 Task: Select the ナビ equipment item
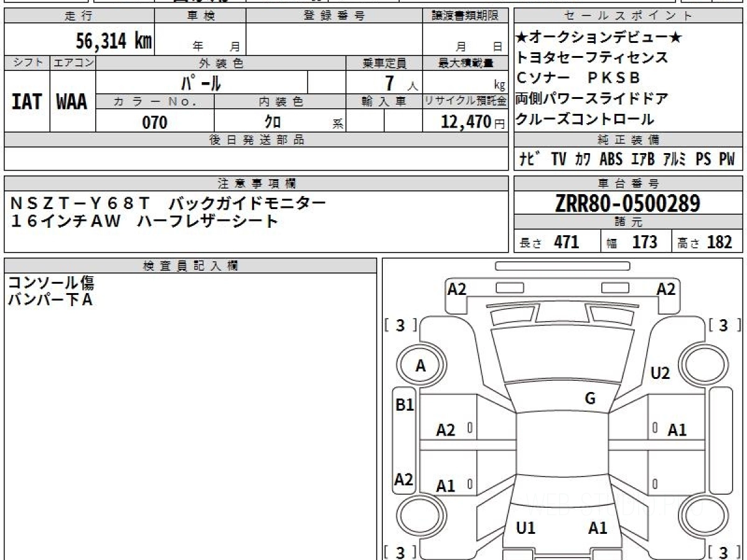pos(530,159)
